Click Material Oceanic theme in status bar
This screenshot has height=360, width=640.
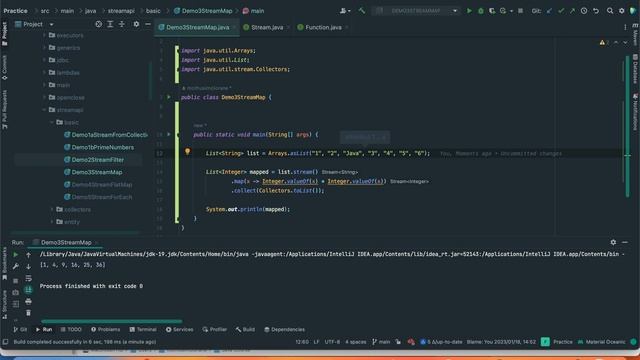click(x=602, y=342)
